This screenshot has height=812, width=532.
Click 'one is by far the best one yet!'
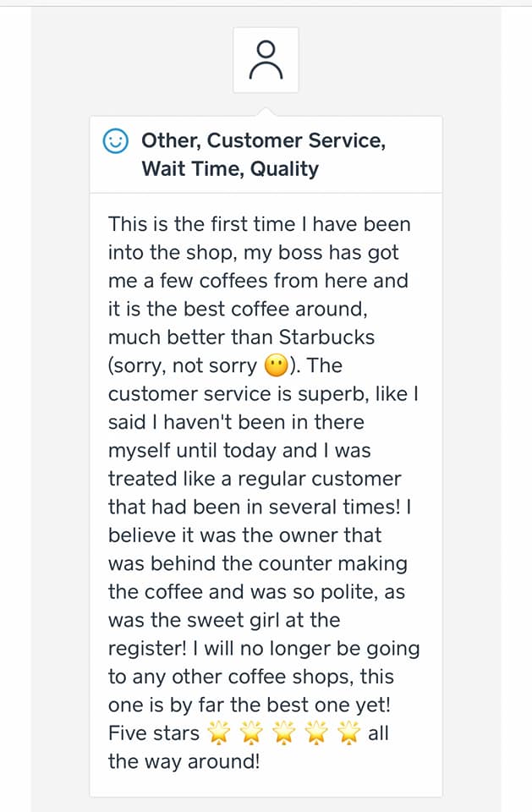click(250, 705)
